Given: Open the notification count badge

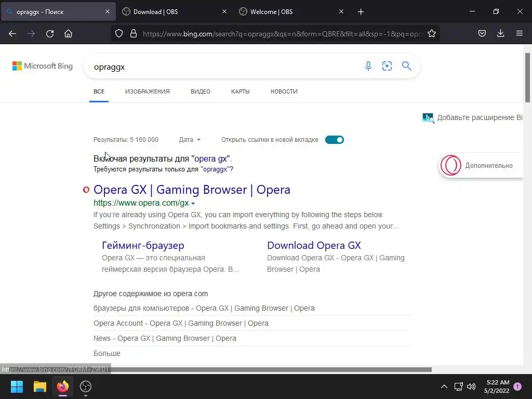Looking at the screenshot, I should [517, 386].
